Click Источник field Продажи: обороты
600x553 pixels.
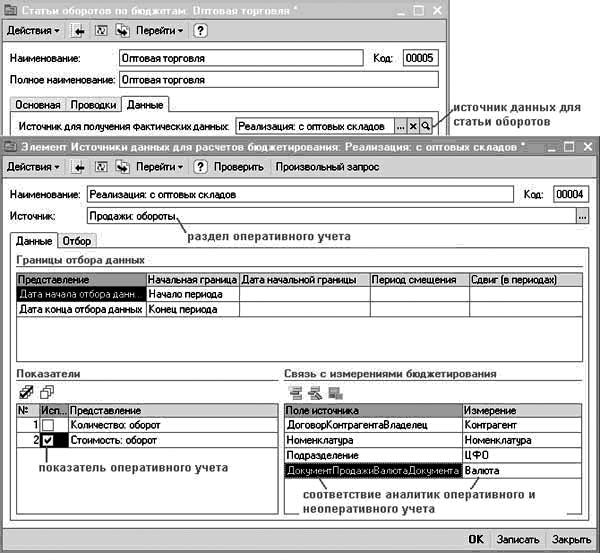(x=331, y=216)
